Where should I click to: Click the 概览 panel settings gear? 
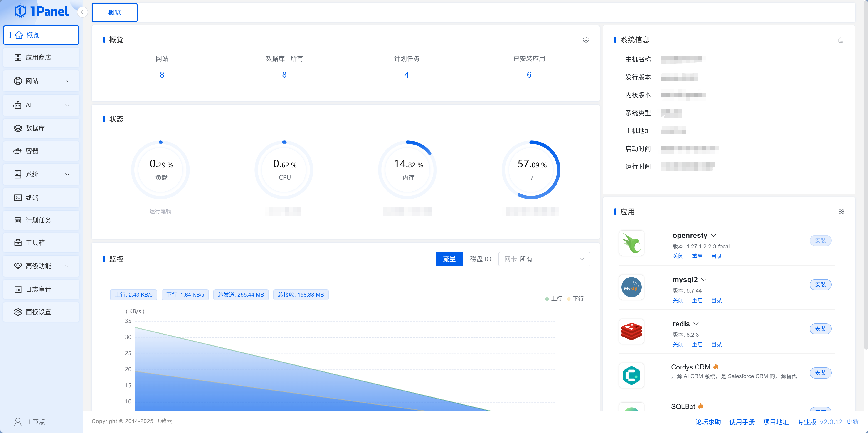(585, 40)
